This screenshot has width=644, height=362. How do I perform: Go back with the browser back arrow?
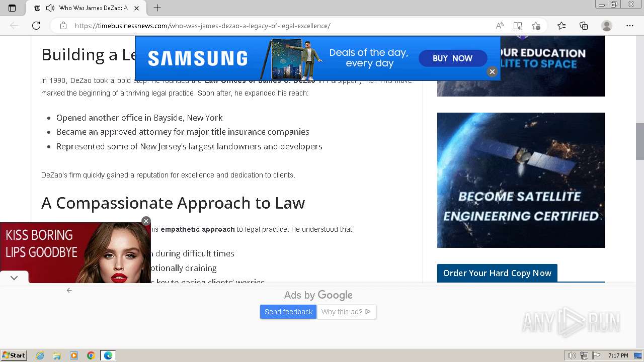click(14, 26)
